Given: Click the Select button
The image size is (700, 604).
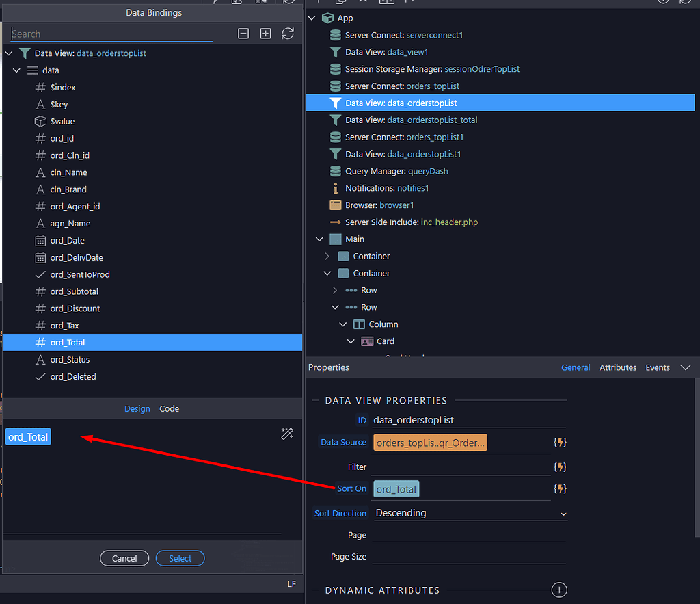Looking at the screenshot, I should 180,558.
